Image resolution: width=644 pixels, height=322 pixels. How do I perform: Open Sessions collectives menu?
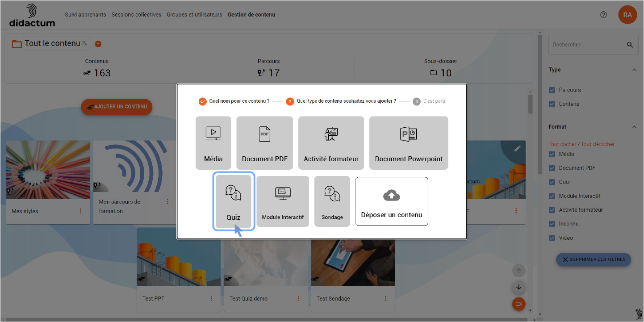[136, 15]
